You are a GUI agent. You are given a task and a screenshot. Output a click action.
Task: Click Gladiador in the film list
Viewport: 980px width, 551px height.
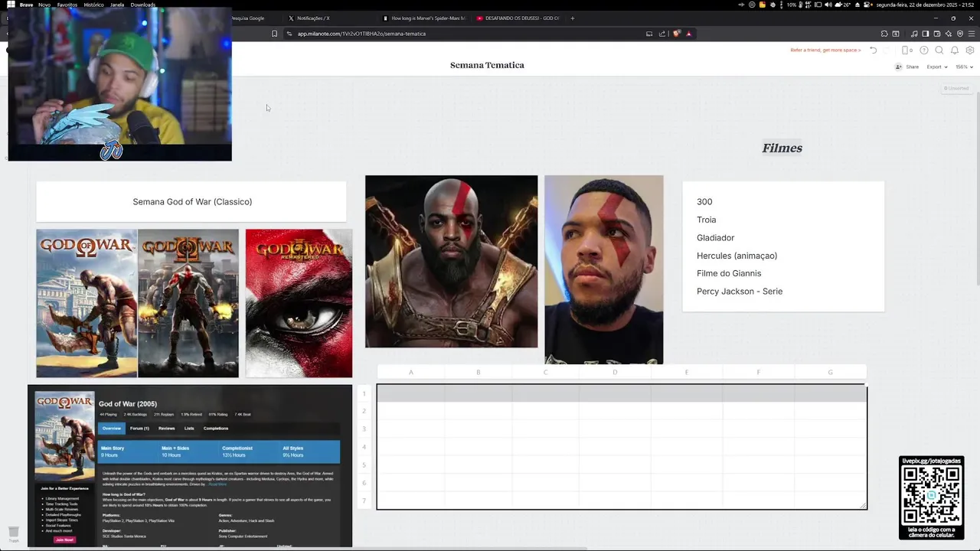coord(715,238)
